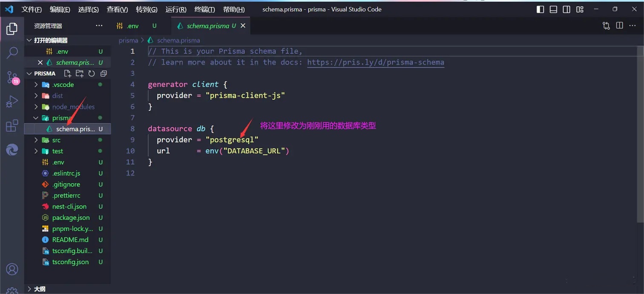Expand the node_modules folder

click(x=73, y=107)
